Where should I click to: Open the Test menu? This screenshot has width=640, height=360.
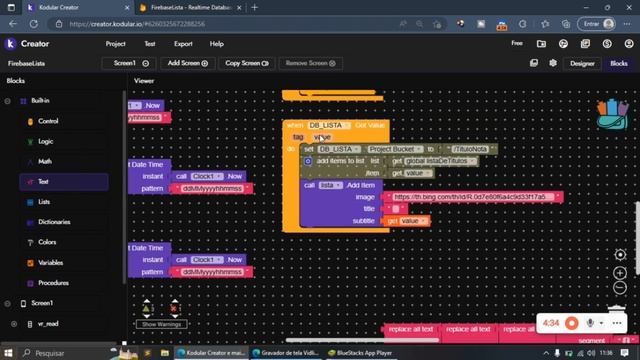click(x=150, y=44)
